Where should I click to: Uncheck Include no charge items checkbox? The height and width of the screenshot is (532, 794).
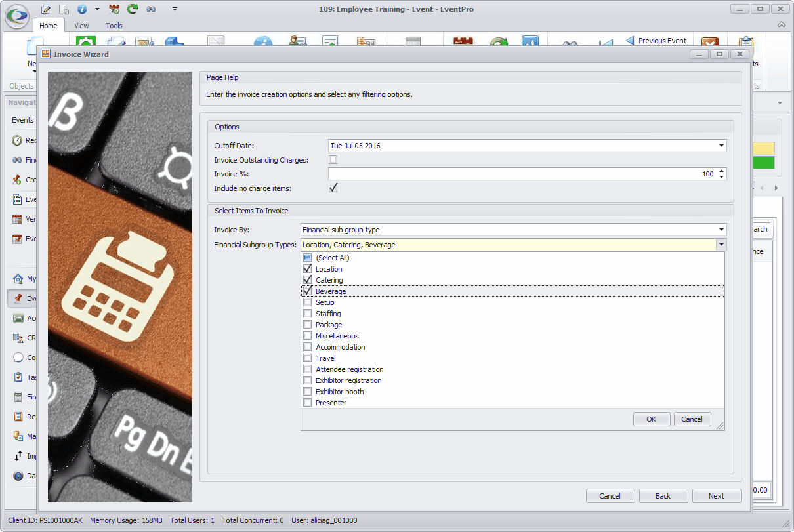tap(333, 188)
